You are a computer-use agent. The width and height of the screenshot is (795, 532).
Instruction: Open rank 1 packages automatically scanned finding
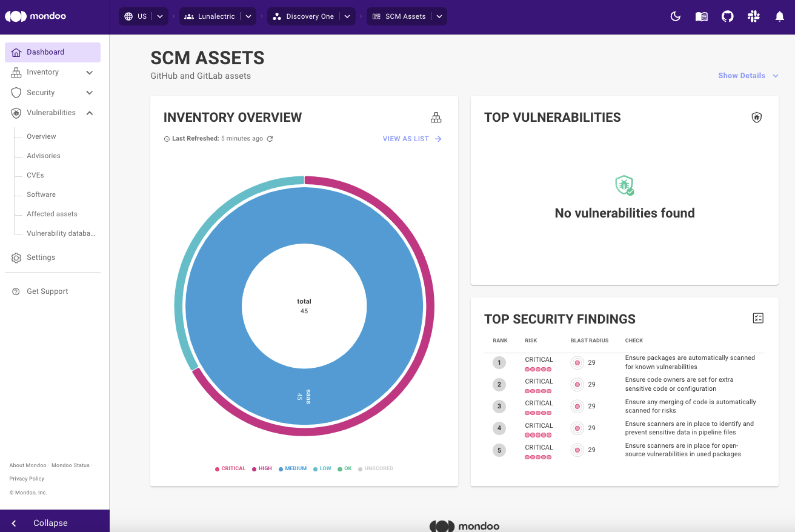[690, 362]
